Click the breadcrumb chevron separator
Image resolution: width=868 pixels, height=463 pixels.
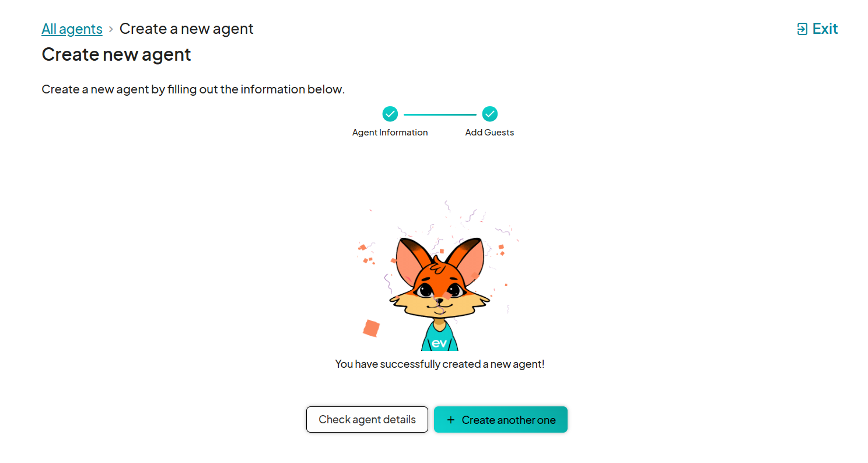click(111, 29)
